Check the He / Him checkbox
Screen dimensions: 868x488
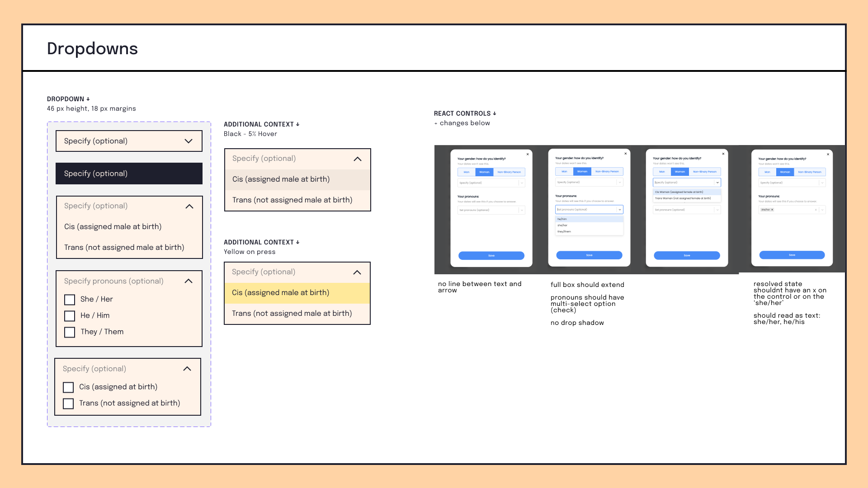point(70,316)
